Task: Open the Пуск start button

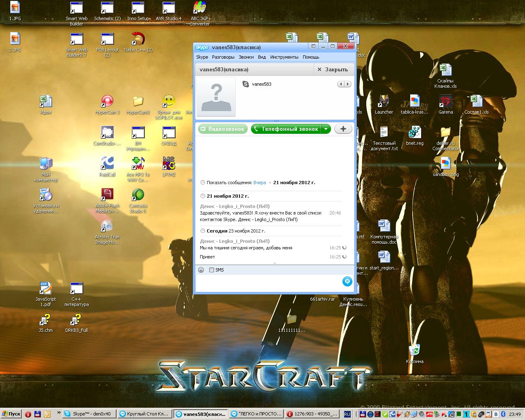Action: [x=11, y=414]
